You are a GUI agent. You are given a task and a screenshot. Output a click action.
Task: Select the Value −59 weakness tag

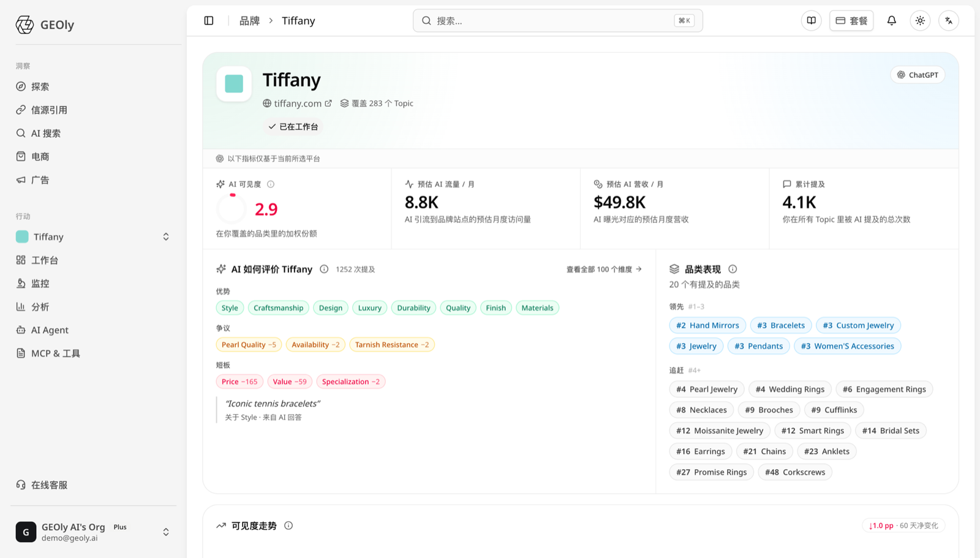(290, 382)
